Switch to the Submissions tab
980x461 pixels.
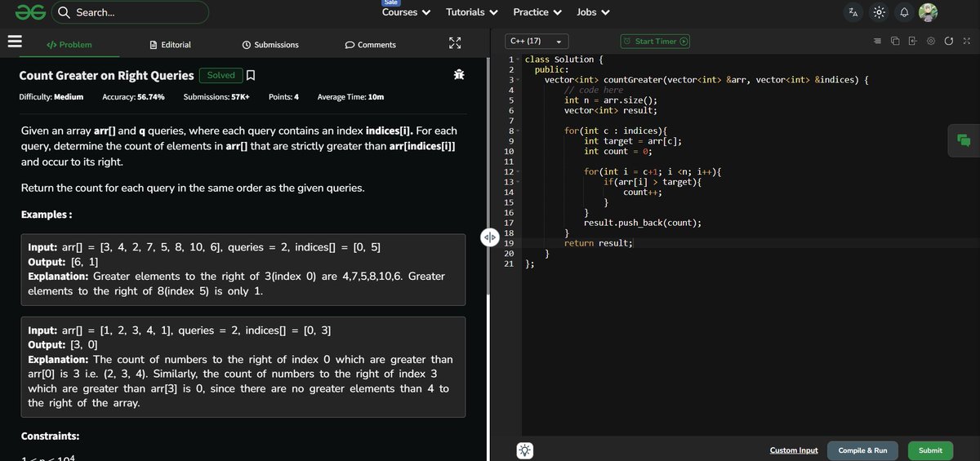tap(270, 45)
